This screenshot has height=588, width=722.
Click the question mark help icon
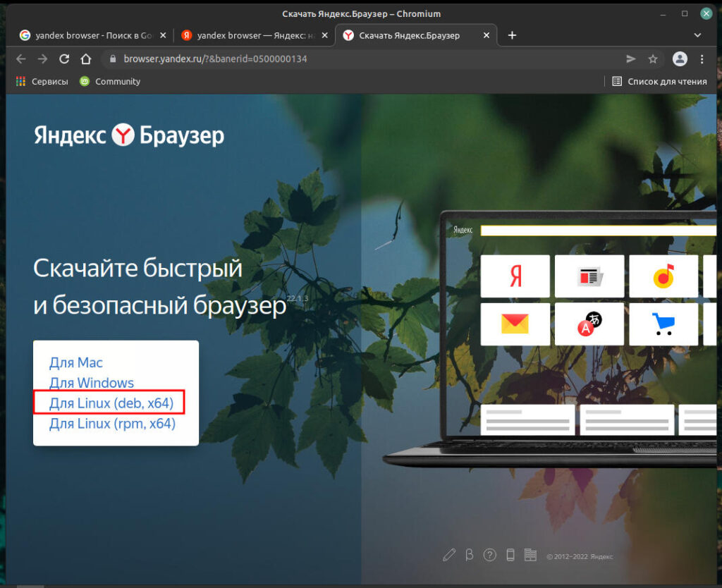pyautogui.click(x=490, y=555)
